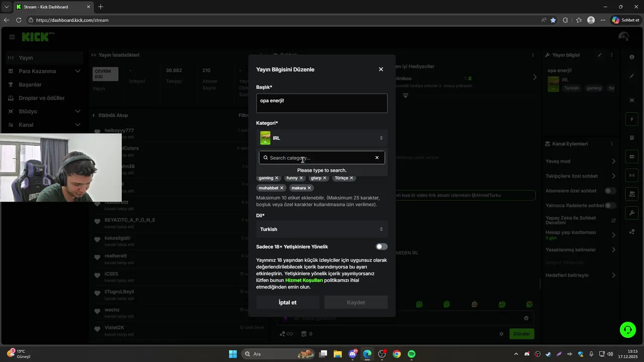Clear the category search field

coord(377,158)
